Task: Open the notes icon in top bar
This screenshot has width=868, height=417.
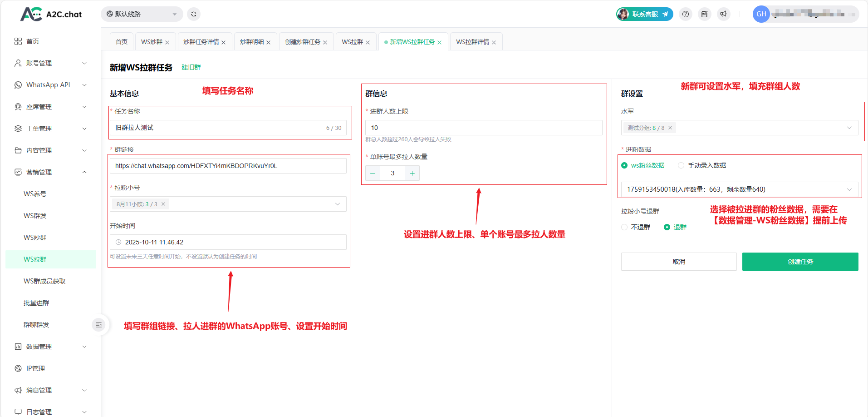Action: (x=704, y=14)
